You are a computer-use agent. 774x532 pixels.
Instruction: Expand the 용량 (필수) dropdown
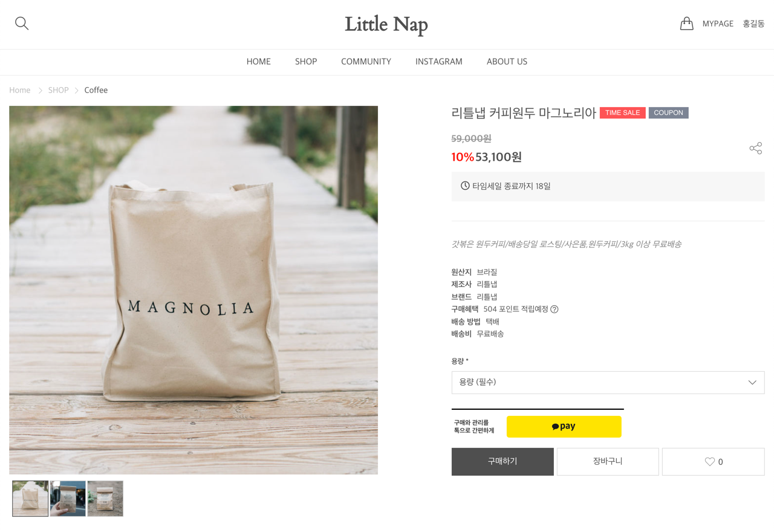click(608, 382)
